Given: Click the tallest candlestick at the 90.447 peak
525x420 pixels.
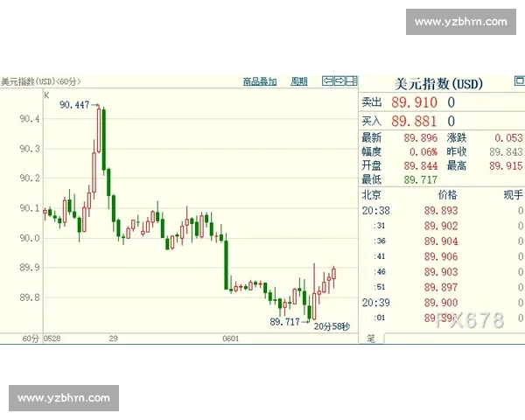Looking at the screenshot, I should (99, 129).
